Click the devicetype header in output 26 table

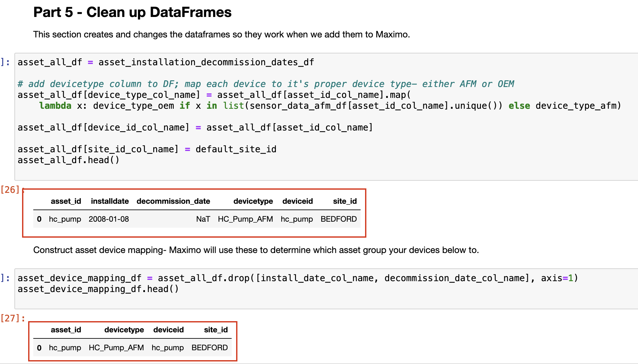pyautogui.click(x=253, y=201)
